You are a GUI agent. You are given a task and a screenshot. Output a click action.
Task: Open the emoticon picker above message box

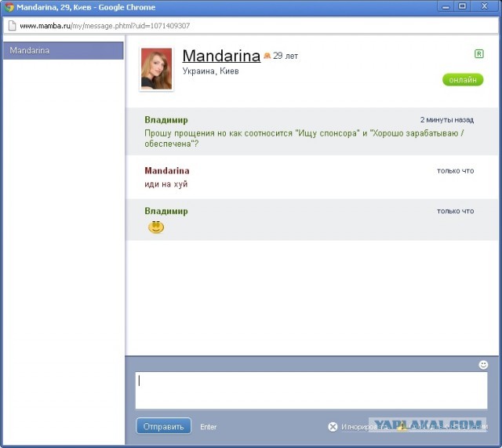click(483, 365)
